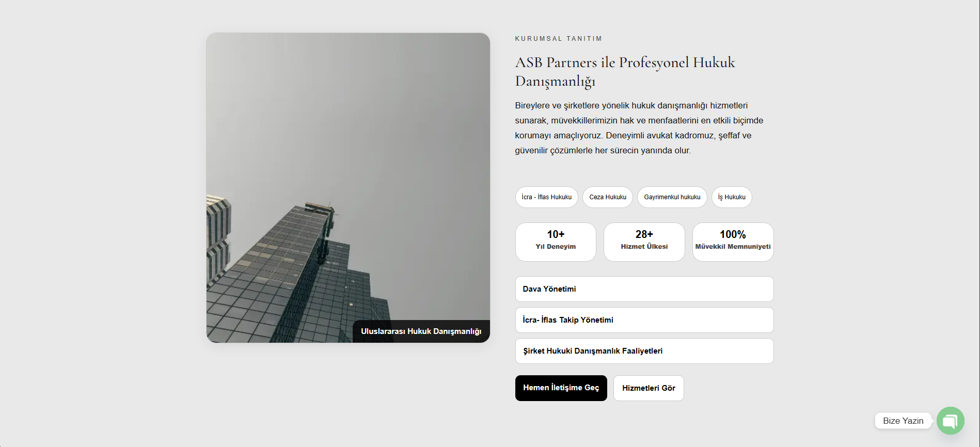
Task: Select the Ceza Hukuku tag
Action: 608,197
